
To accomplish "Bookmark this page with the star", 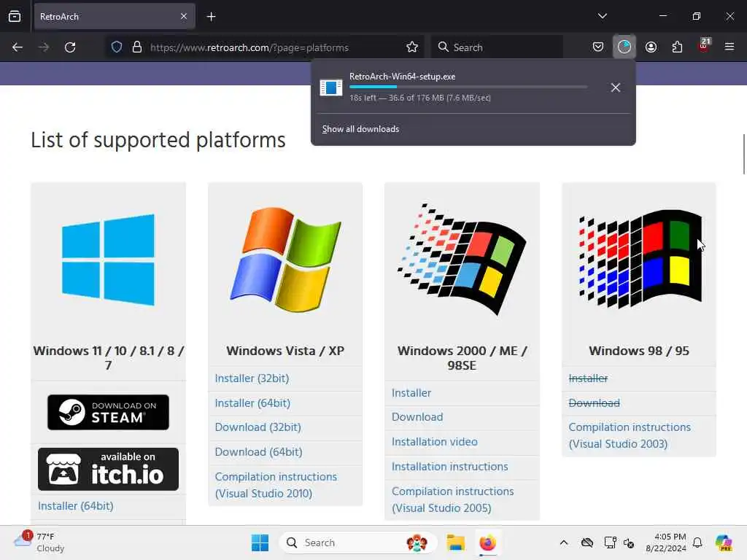I will click(x=412, y=47).
